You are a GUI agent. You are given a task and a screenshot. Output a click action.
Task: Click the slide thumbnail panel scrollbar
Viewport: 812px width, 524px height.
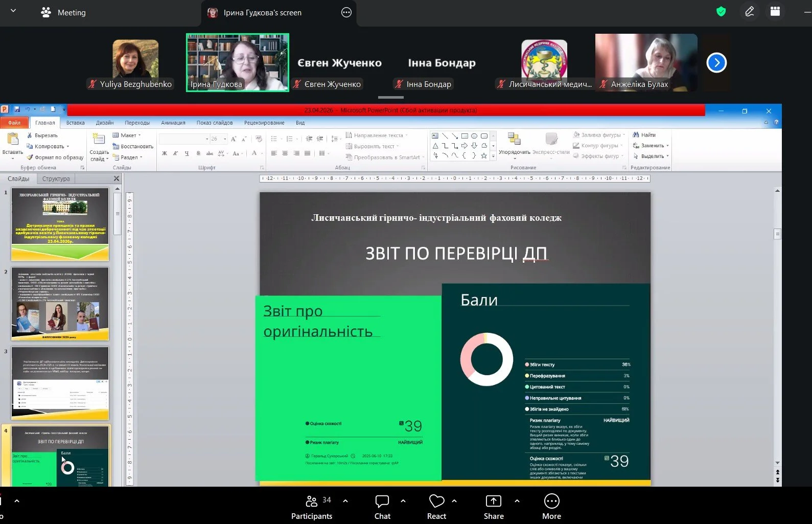tap(118, 215)
